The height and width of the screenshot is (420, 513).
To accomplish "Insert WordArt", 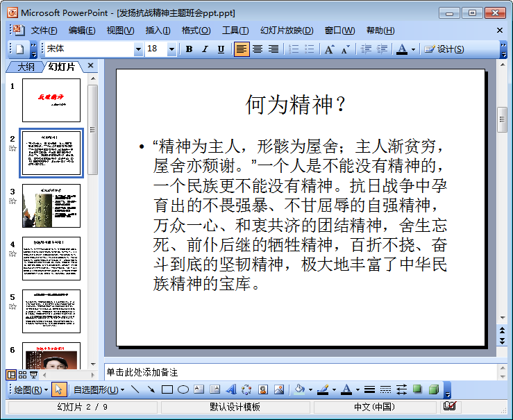I will [x=231, y=389].
